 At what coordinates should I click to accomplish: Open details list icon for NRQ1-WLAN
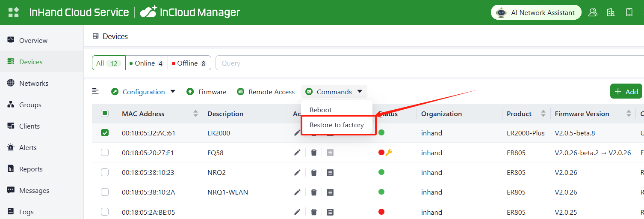point(330,192)
